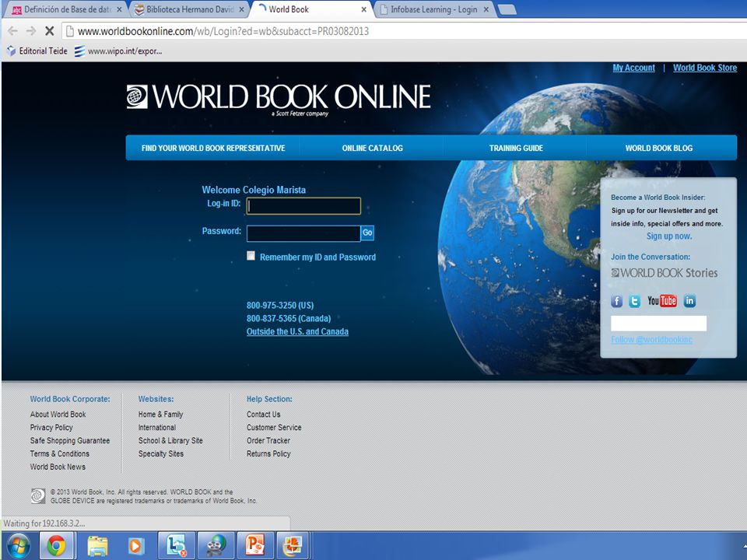Open Customer Service footer link
The width and height of the screenshot is (747, 560).
coord(274,428)
